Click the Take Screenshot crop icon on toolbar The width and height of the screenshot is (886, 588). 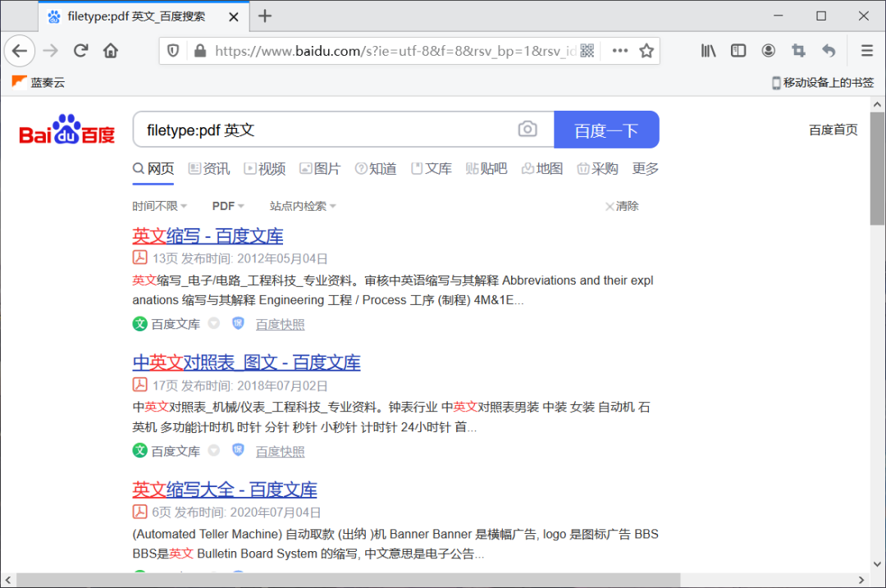point(797,50)
